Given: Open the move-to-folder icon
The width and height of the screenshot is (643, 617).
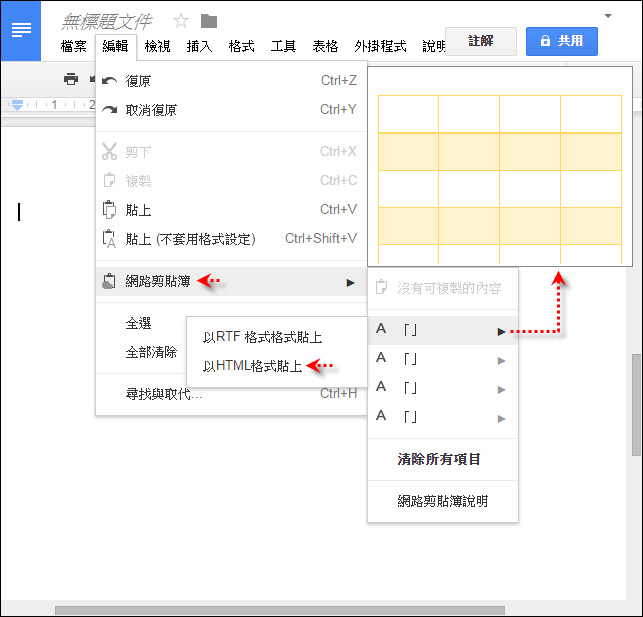Looking at the screenshot, I should (x=209, y=21).
